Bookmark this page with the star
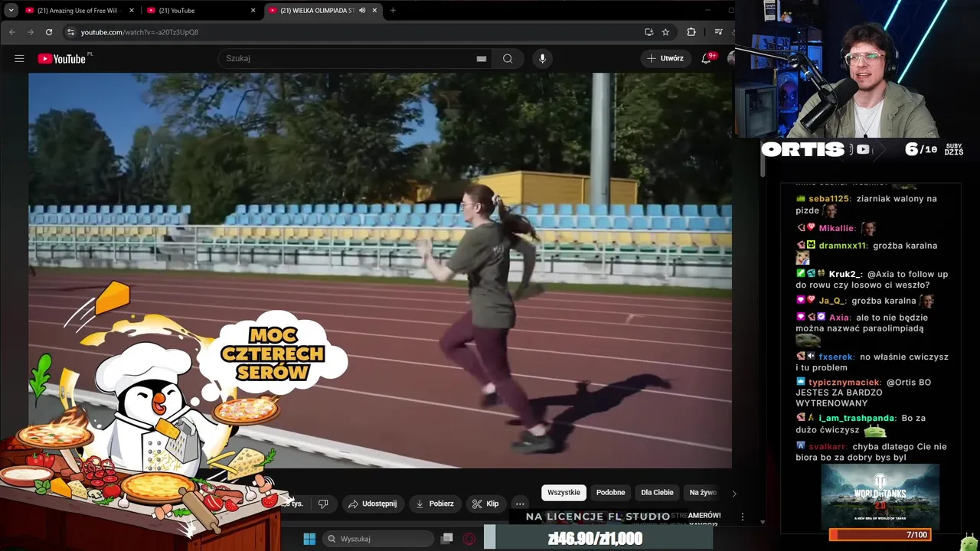Viewport: 980px width, 551px height. 665,32
